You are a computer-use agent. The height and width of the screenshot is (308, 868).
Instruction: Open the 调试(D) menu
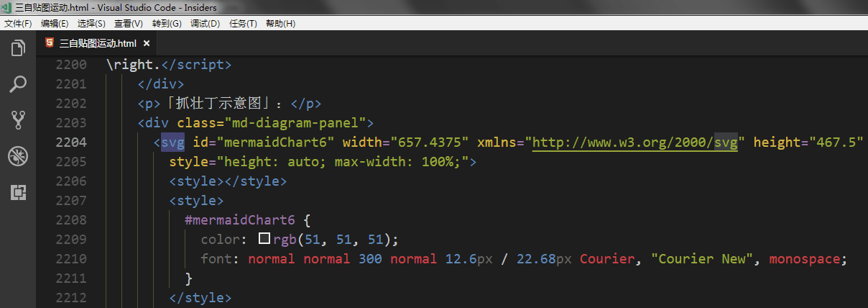click(x=205, y=24)
